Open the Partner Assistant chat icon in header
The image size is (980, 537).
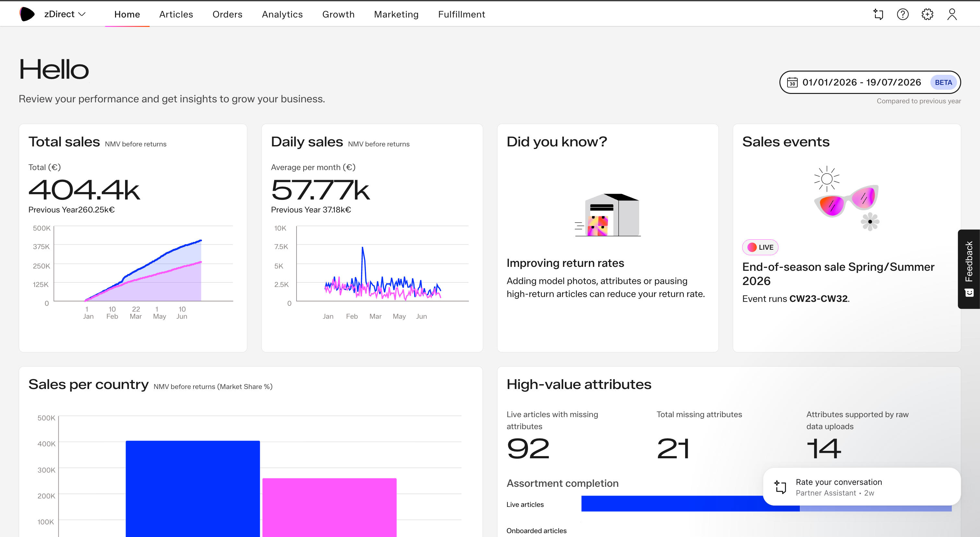(878, 14)
